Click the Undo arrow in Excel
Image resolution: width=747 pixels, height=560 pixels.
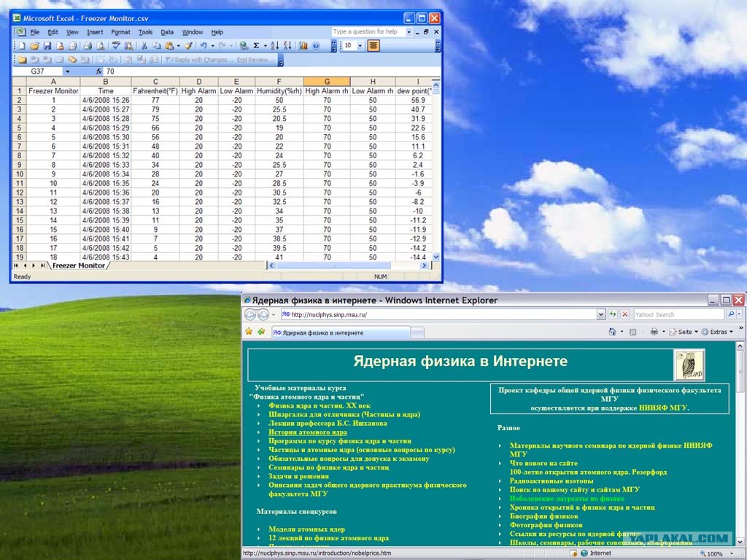(x=204, y=46)
